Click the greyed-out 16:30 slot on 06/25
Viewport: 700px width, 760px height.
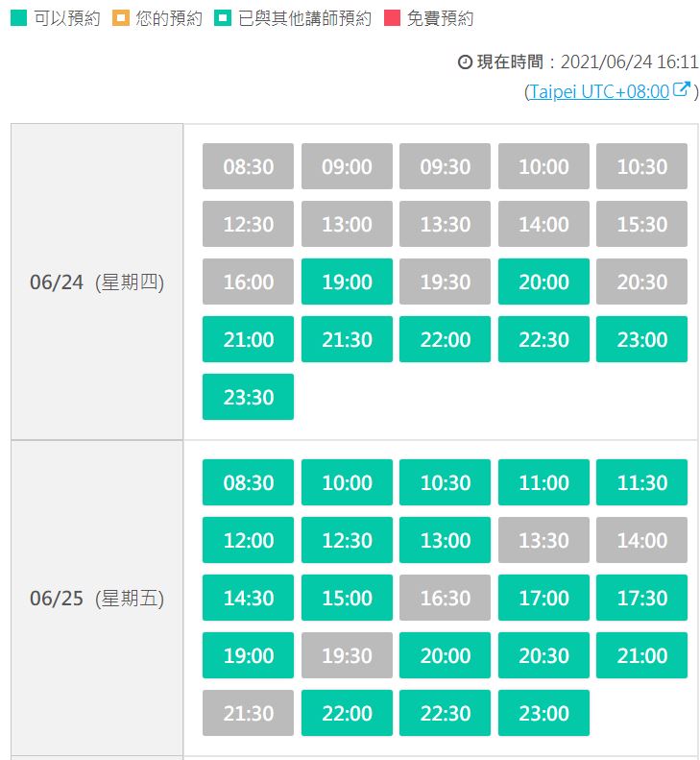[445, 598]
